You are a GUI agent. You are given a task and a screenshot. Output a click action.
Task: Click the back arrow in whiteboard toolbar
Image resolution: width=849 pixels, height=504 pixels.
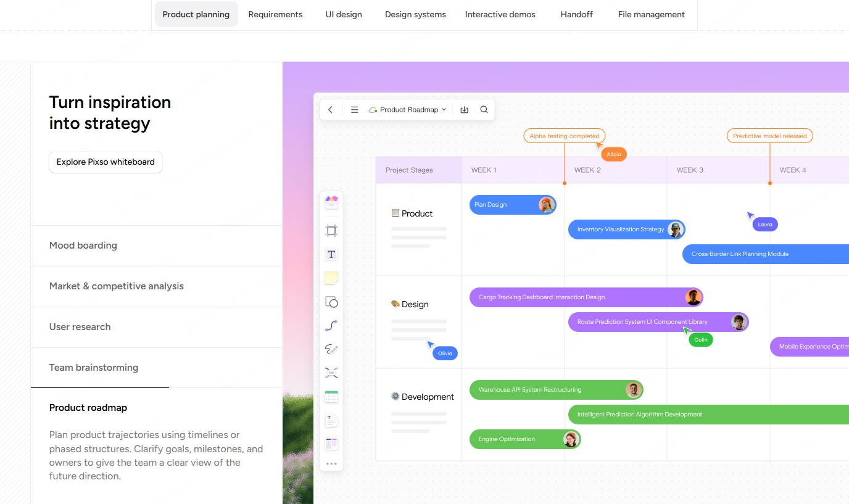[331, 110]
